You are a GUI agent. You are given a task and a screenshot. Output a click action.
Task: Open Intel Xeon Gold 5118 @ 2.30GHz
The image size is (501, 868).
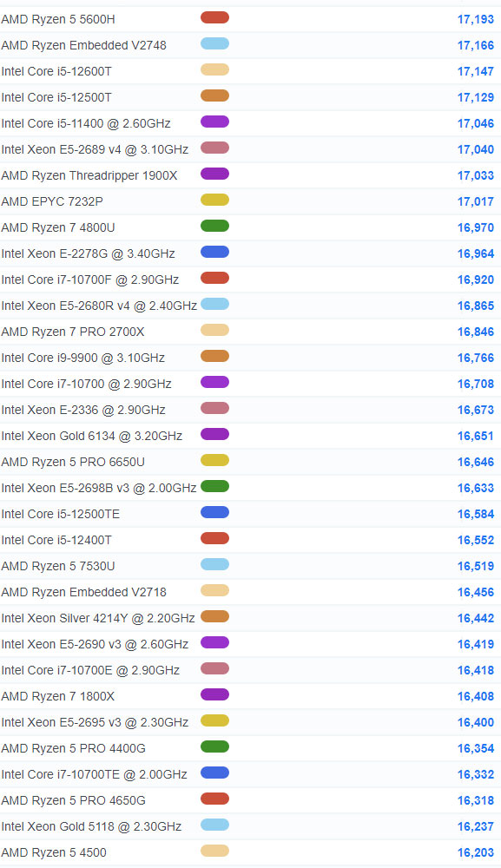point(91,826)
